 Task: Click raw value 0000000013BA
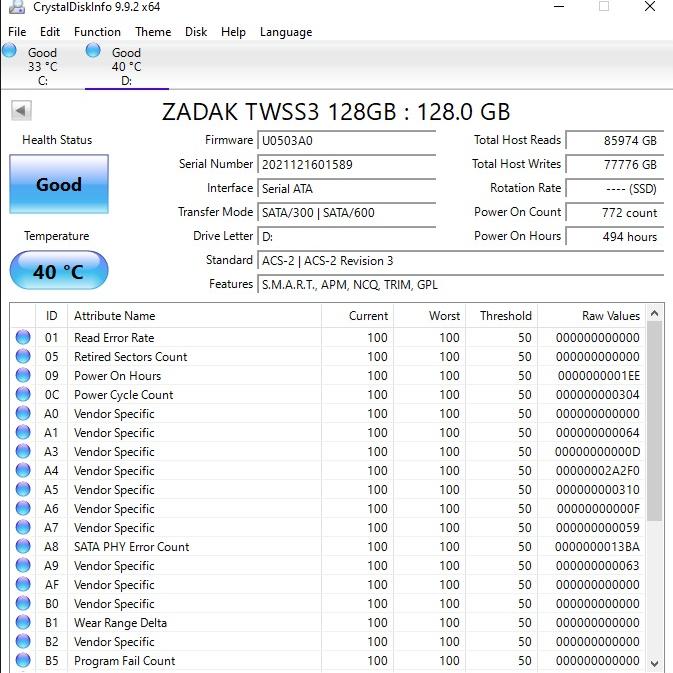597,547
